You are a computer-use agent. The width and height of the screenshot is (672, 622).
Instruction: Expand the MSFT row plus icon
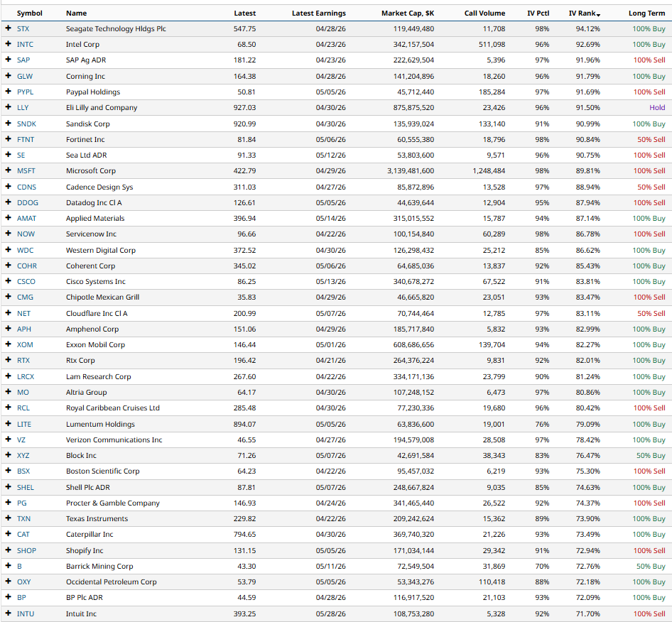pos(8,170)
